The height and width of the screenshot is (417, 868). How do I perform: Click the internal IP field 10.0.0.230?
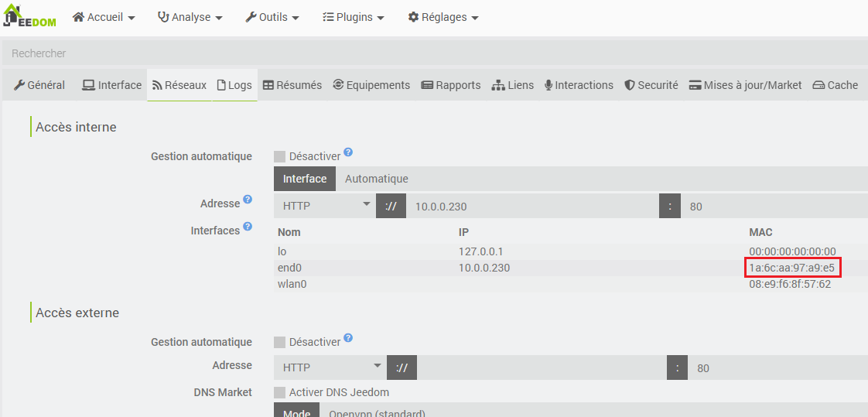coord(532,206)
